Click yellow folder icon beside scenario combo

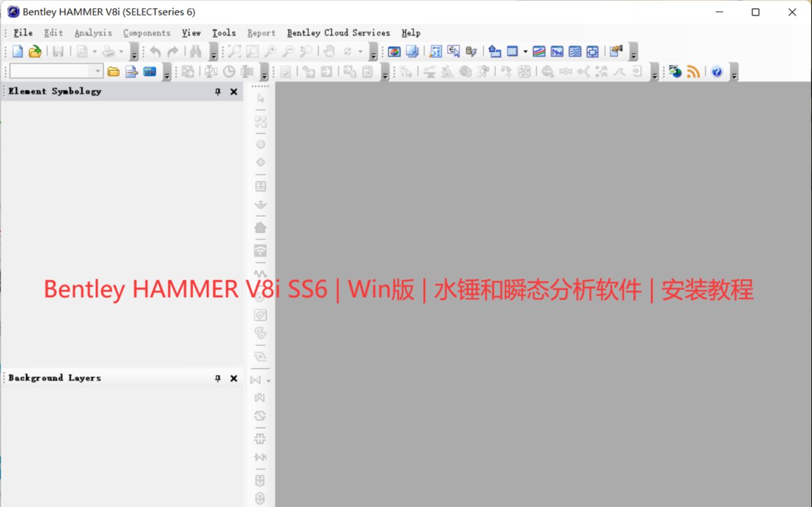coord(113,72)
